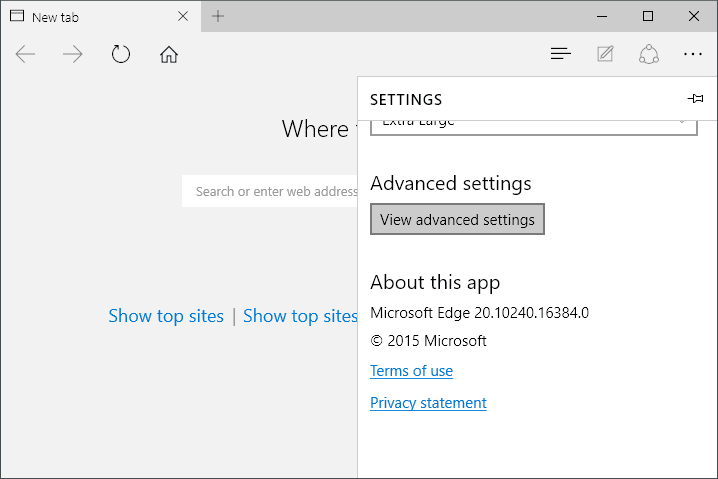Open the Home page icon
This screenshot has width=718, height=479.
click(169, 54)
